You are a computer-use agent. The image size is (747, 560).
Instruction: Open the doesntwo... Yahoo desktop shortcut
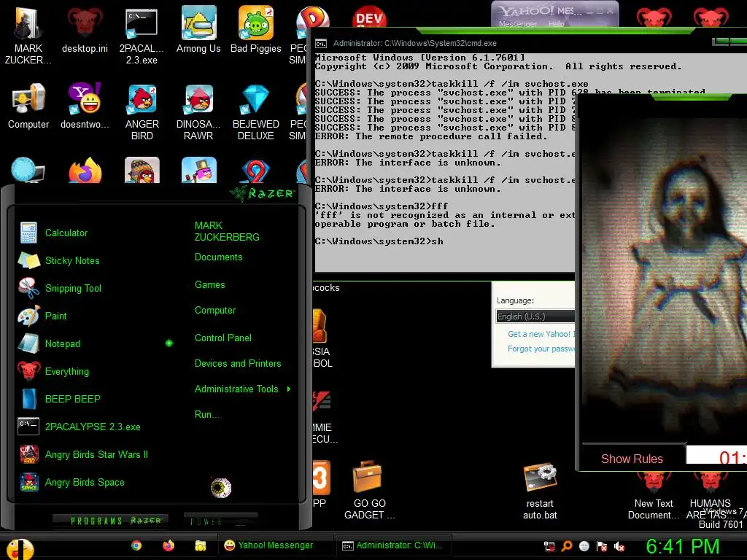point(85,106)
